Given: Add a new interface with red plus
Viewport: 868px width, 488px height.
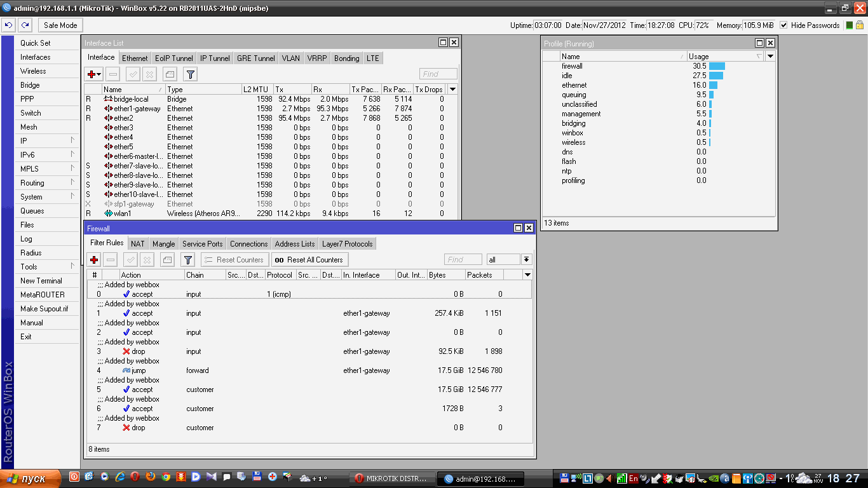Looking at the screenshot, I should coord(92,74).
